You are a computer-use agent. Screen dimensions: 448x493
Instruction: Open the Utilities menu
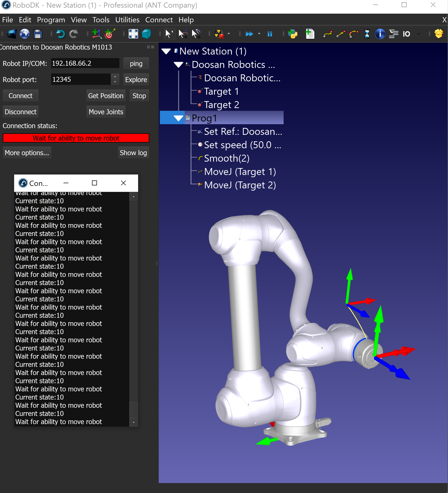[x=127, y=20]
